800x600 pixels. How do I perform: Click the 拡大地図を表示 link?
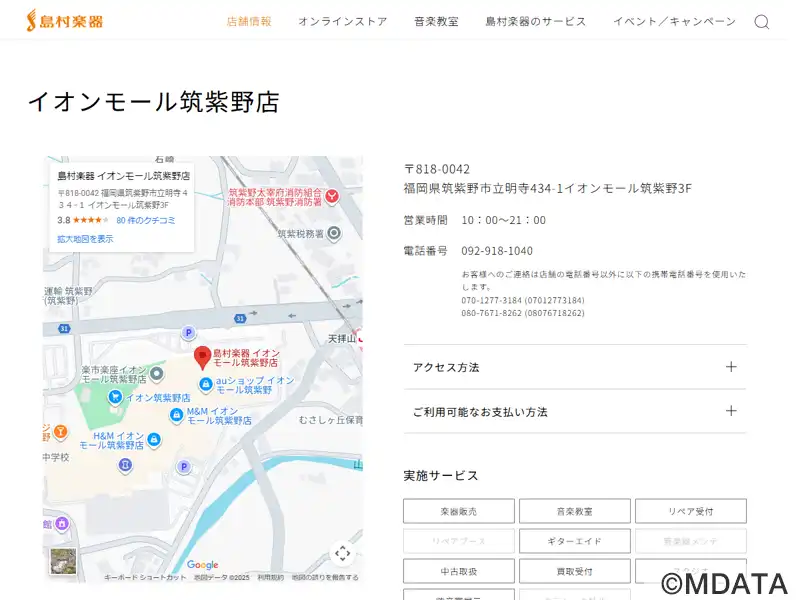click(x=85, y=239)
